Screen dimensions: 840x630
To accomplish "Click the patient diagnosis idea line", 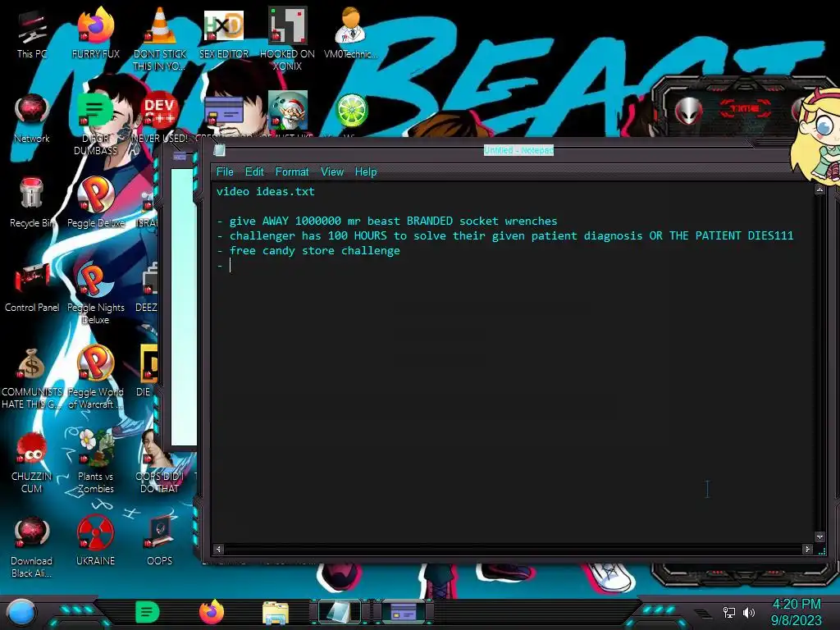I will (x=505, y=235).
